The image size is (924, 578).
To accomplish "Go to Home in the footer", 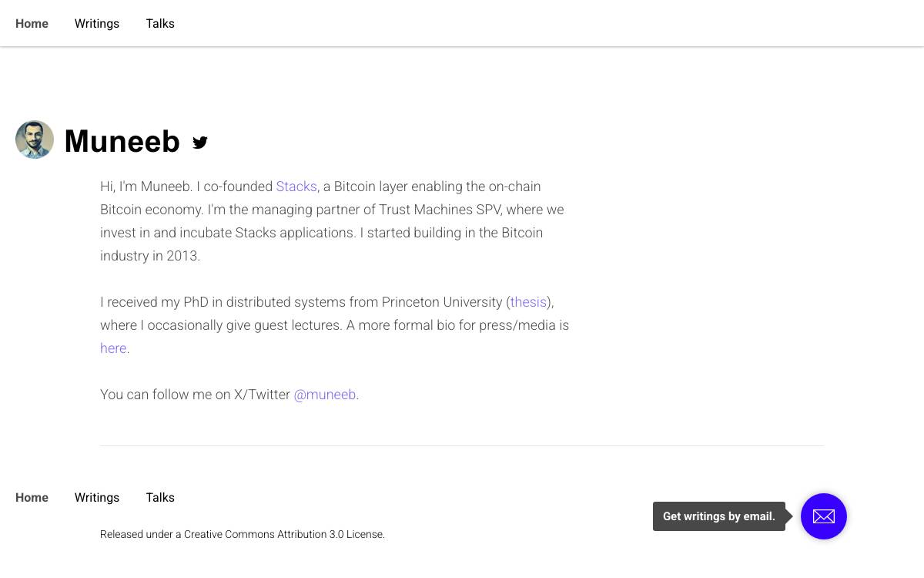I will pos(32,497).
